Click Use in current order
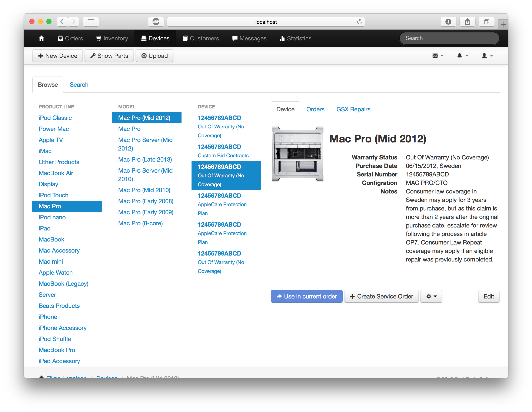Image resolution: width=532 pixels, height=412 pixels. 306,296
